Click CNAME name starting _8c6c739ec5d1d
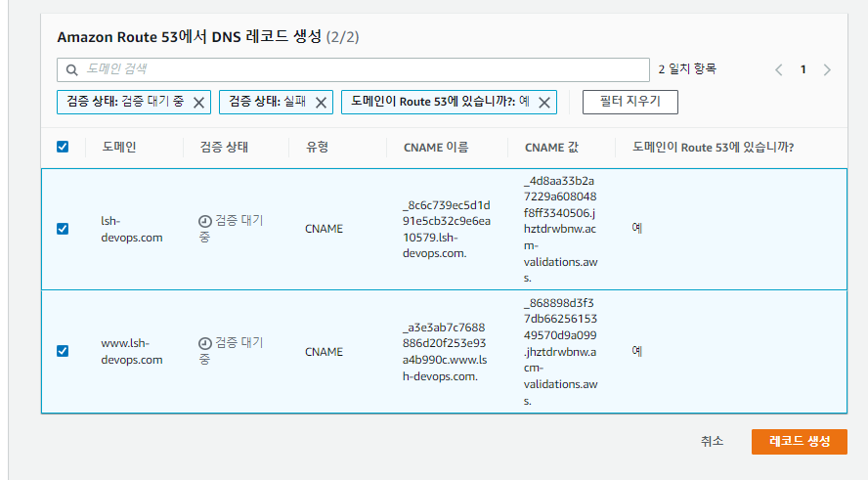 [x=446, y=229]
